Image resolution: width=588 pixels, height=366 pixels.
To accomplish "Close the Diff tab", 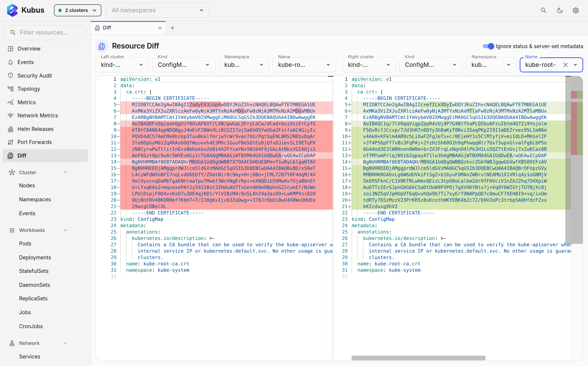I will point(160,28).
